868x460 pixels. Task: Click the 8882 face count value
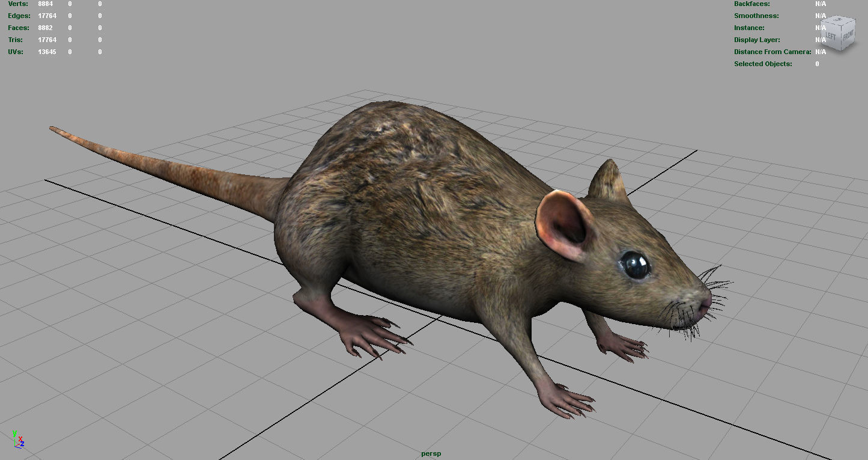46,28
